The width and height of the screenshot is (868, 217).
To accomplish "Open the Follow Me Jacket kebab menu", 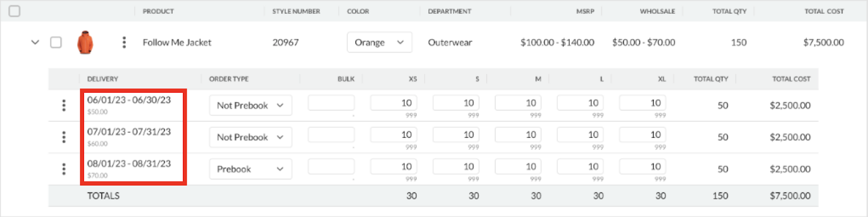I will pos(124,42).
